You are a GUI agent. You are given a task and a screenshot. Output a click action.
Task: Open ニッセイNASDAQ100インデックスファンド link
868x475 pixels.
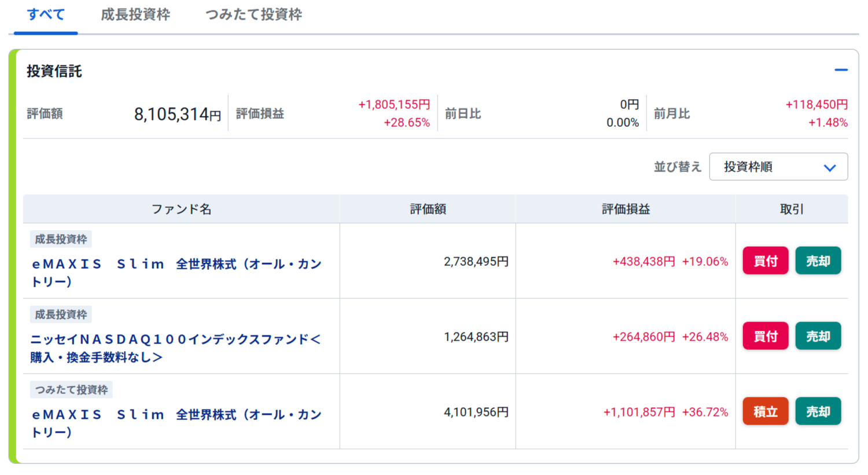pyautogui.click(x=175, y=348)
